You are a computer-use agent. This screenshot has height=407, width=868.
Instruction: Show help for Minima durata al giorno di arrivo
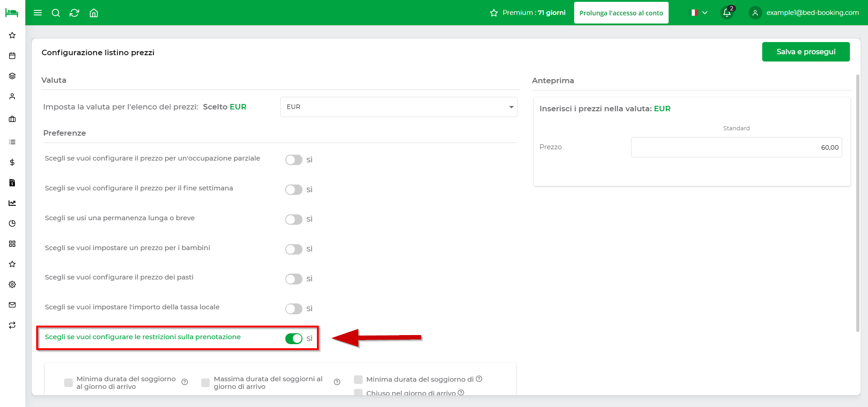pos(184,382)
